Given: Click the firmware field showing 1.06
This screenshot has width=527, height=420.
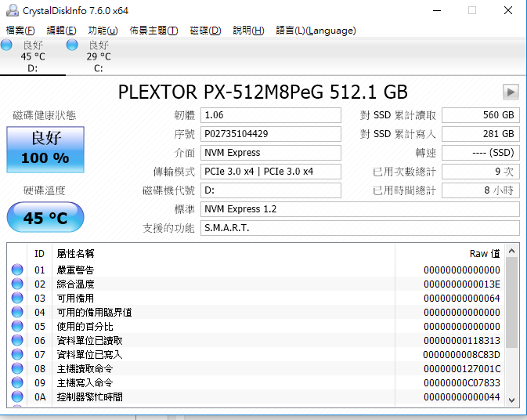Looking at the screenshot, I should 271,115.
